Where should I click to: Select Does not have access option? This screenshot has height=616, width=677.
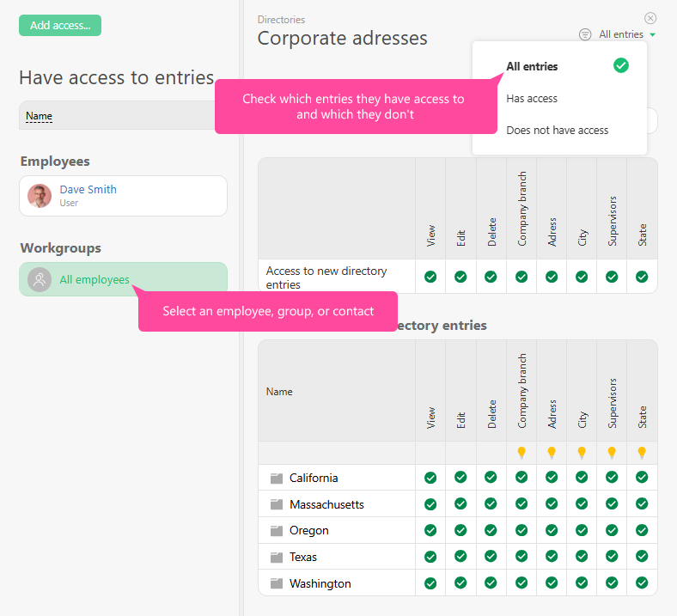tap(557, 131)
